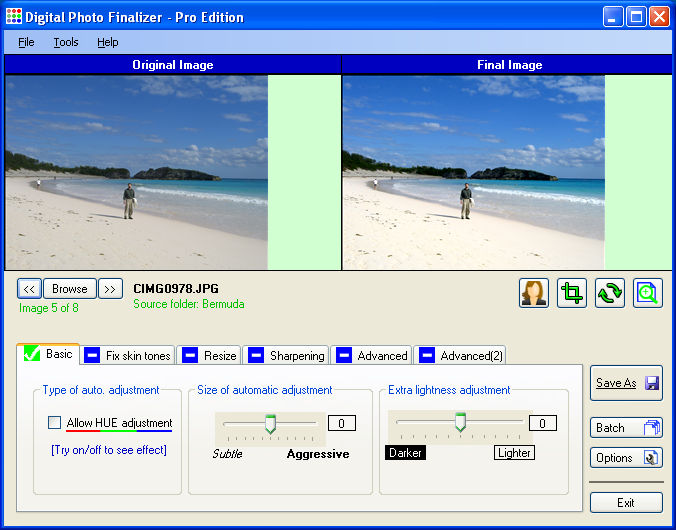Minimize the Digital Photo Finalizer window

pos(613,17)
